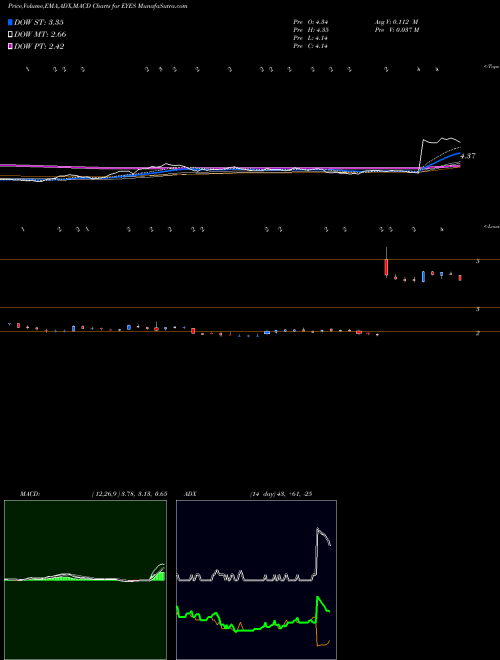Click the 'Pre V: 0.037 M' value
500x660 pixels.
397,30
